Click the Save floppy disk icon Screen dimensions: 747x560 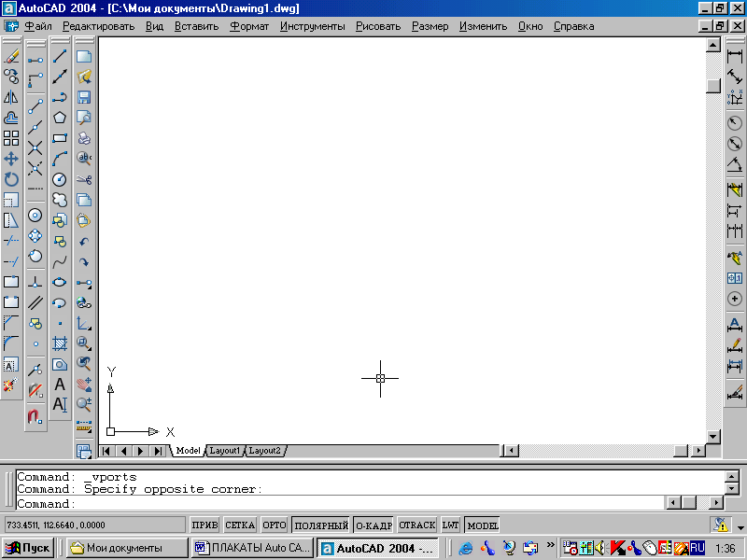click(x=84, y=97)
